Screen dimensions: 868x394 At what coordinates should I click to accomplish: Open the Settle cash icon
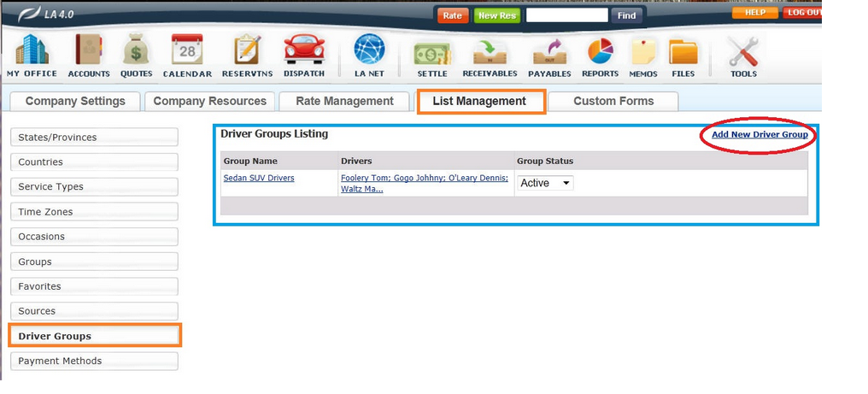click(431, 53)
